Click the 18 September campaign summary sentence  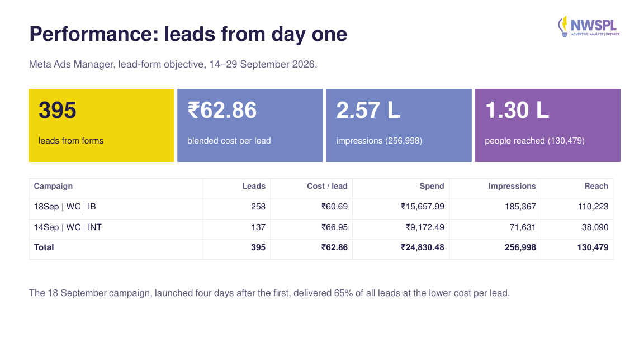269,293
